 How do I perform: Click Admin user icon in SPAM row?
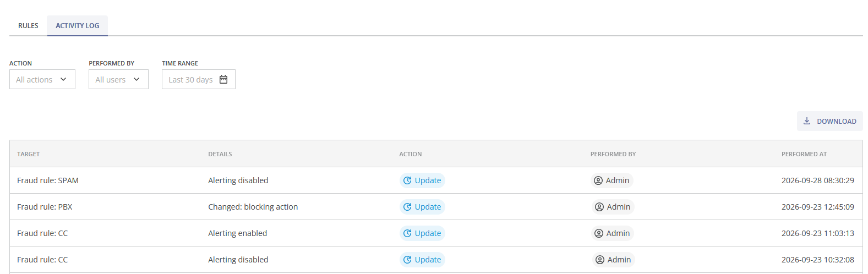598,180
